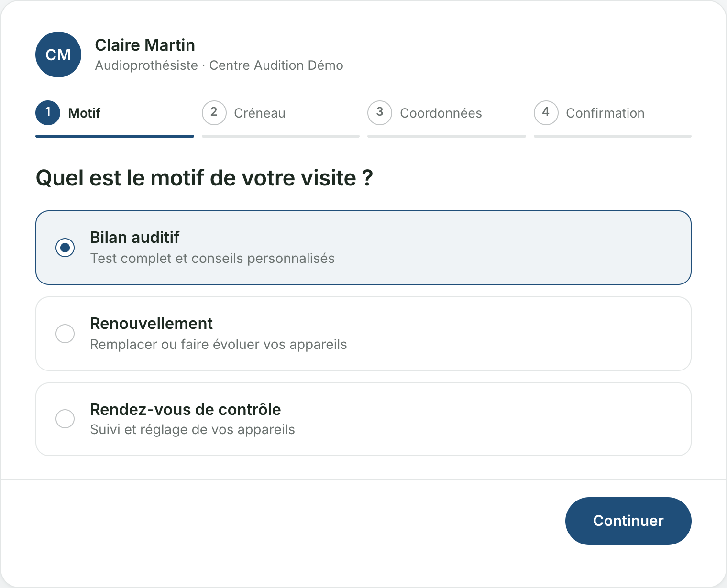Select the Bilan auditif radio button

65,248
